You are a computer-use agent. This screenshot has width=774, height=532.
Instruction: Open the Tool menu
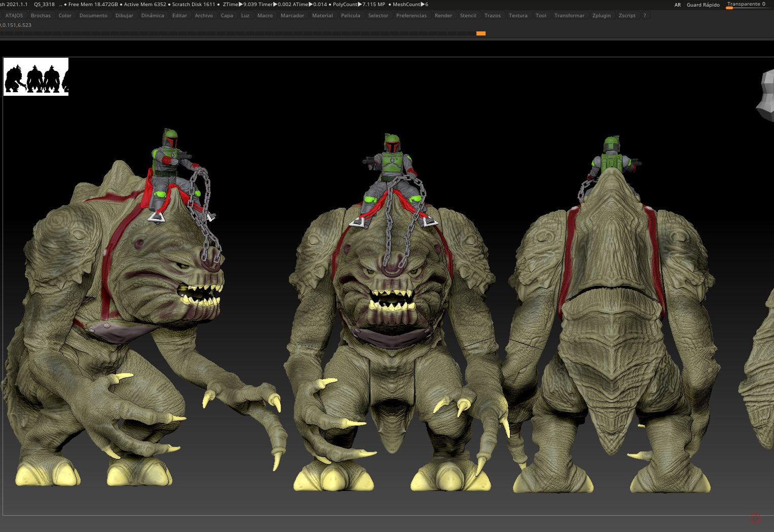click(541, 16)
